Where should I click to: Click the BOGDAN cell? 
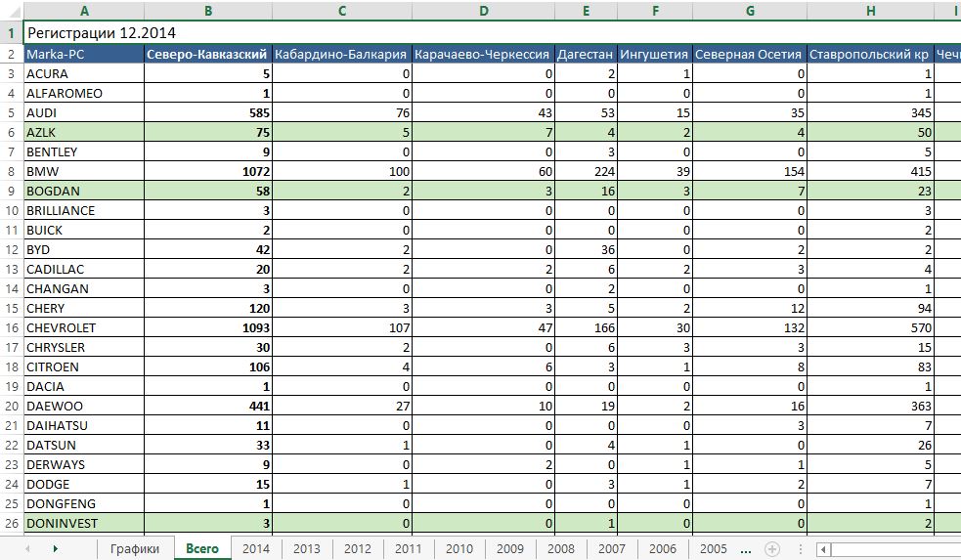pos(84,192)
